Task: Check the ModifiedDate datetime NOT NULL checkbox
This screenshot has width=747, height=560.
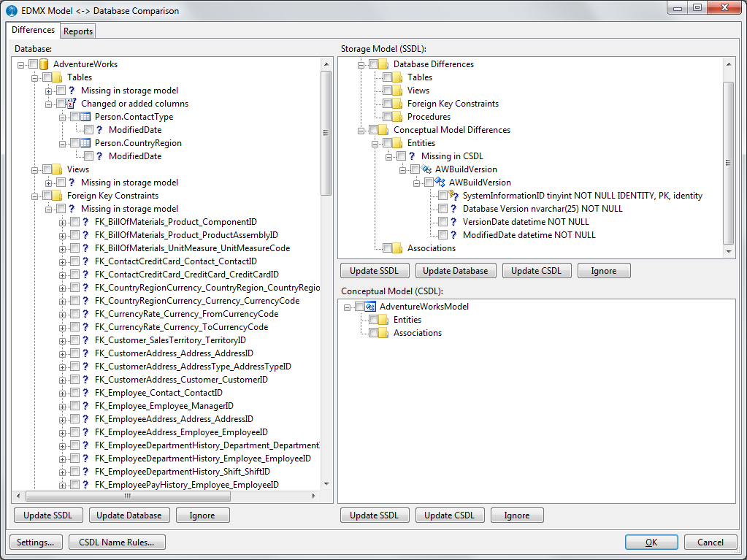Action: coord(443,235)
